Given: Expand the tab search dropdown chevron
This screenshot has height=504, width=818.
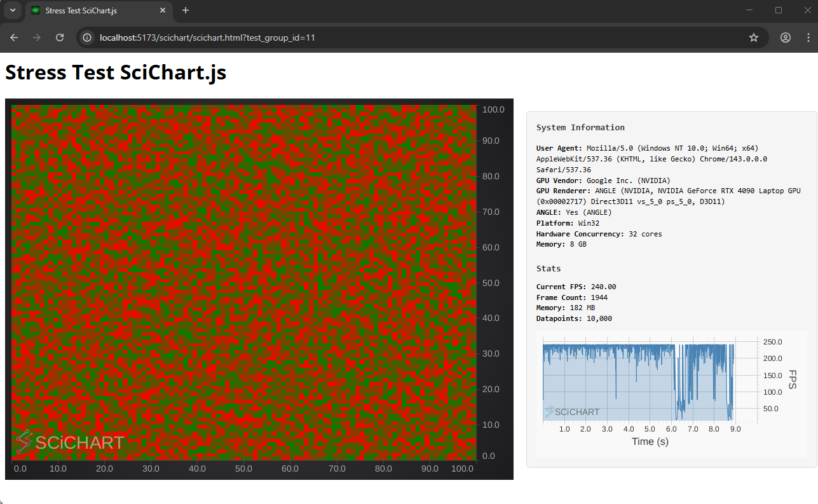Looking at the screenshot, I should [x=12, y=10].
